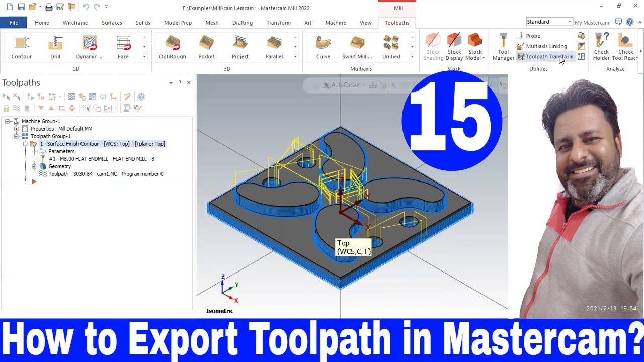Viewport: 644px width, 362px height.
Task: Start a Dynamic Mill toolpath
Action: point(89,48)
